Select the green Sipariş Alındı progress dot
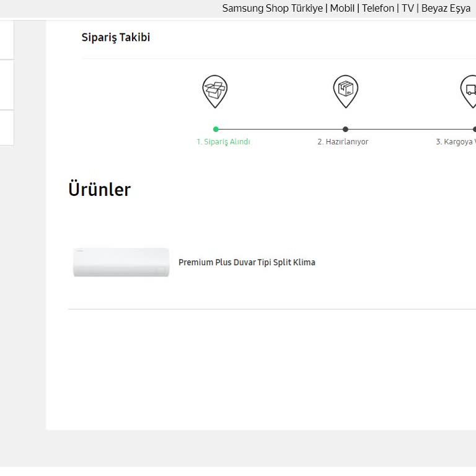The image size is (476, 476). point(216,130)
